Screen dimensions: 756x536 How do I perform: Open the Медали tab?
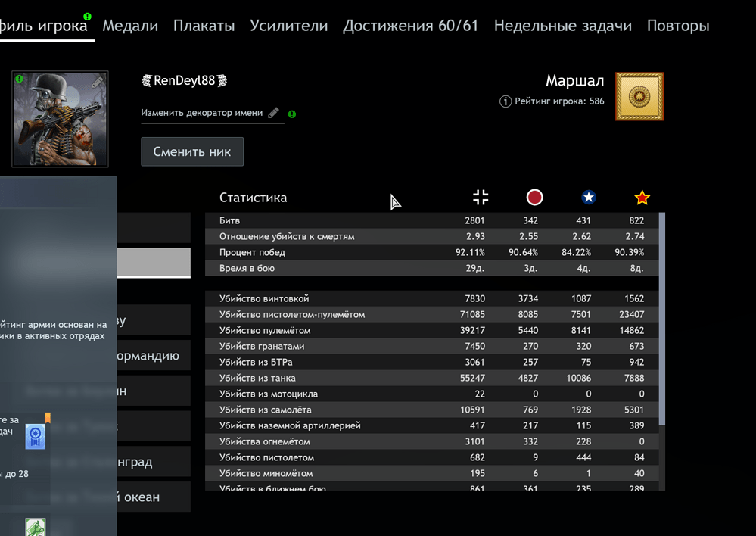coord(130,26)
